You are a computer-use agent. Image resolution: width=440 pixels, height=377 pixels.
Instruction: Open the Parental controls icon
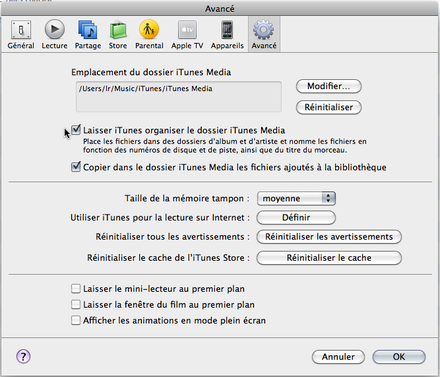(x=149, y=30)
